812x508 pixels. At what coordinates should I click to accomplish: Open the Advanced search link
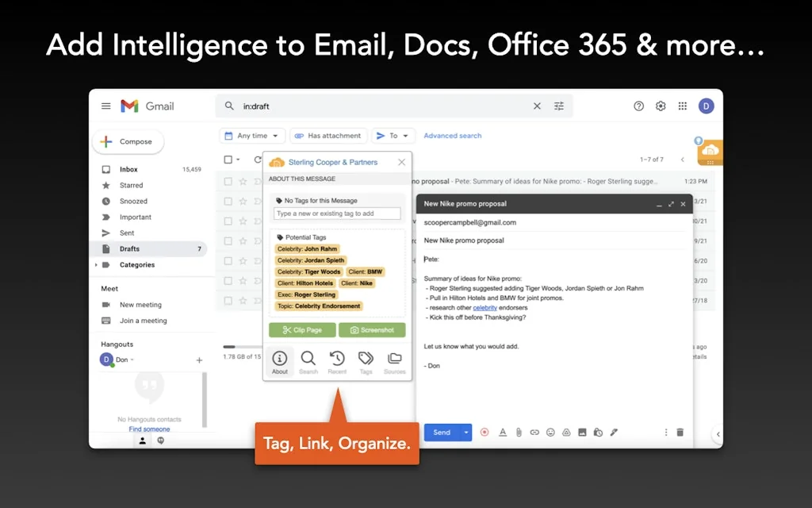[x=453, y=136]
